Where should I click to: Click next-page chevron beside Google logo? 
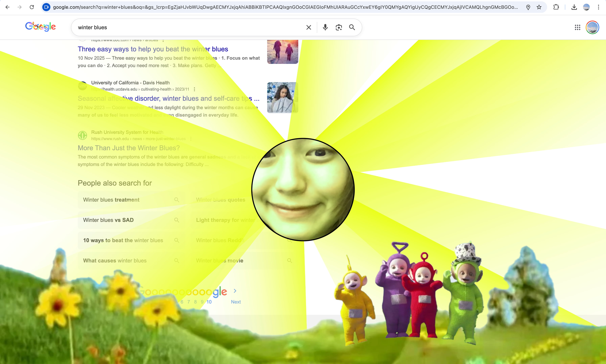[235, 291]
